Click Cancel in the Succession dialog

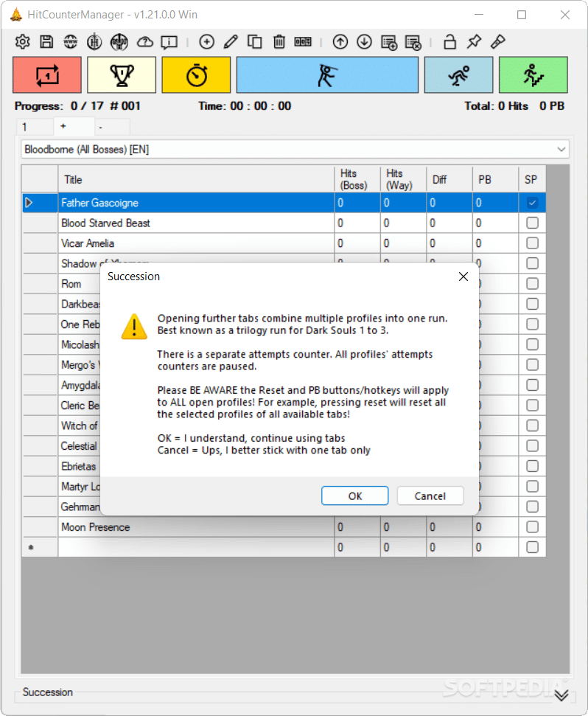click(x=430, y=496)
